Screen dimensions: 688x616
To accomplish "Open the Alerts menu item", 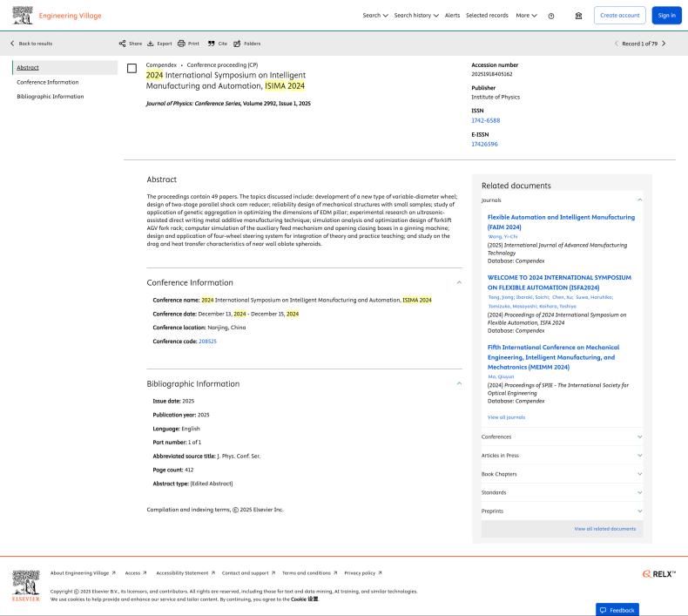I will click(452, 16).
